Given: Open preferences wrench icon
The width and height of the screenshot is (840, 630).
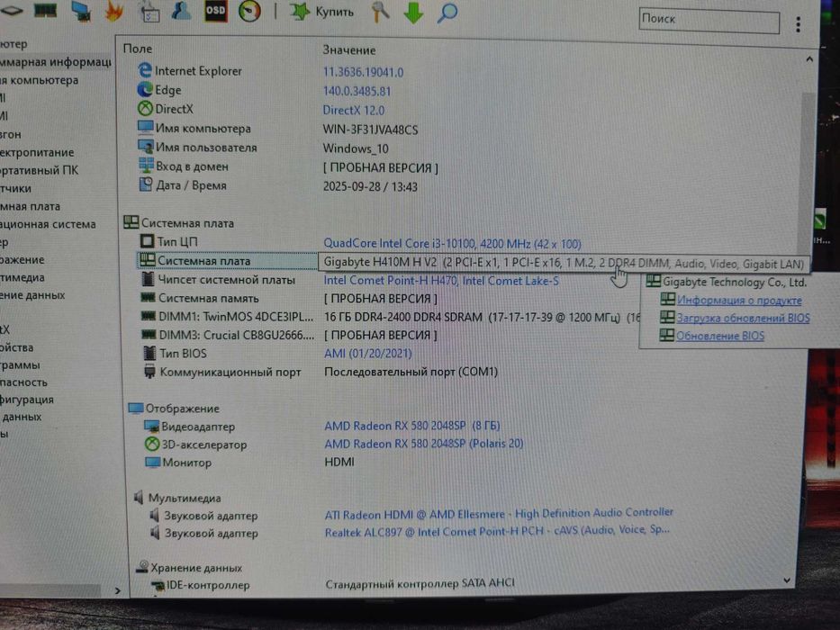Looking at the screenshot, I should pos(380,12).
